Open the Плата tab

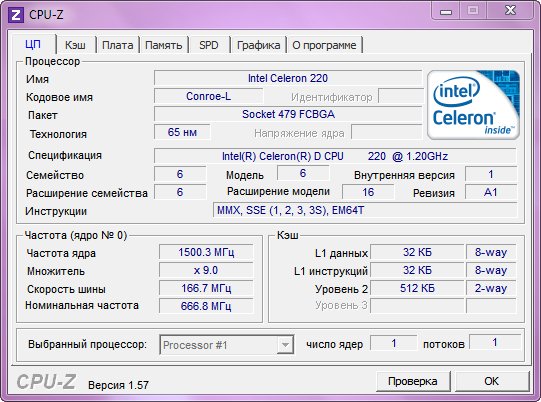pos(118,45)
